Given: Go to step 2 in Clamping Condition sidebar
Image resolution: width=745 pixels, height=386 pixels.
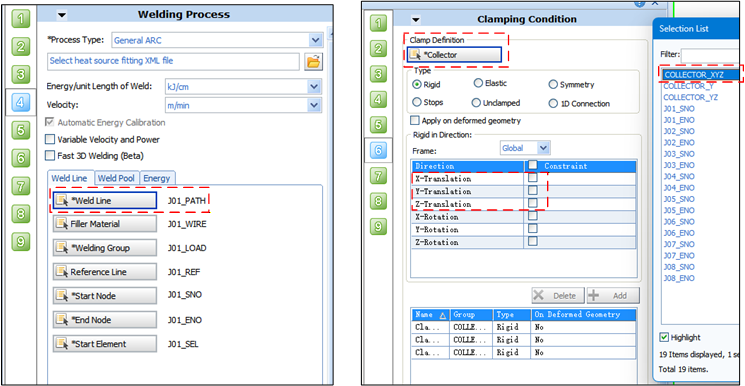Looking at the screenshot, I should pos(378,48).
